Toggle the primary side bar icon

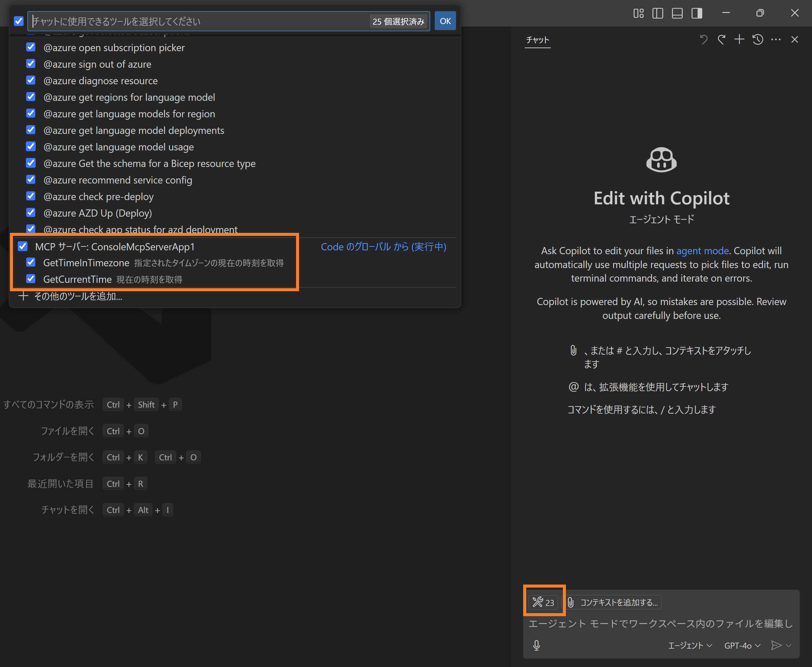coord(658,14)
